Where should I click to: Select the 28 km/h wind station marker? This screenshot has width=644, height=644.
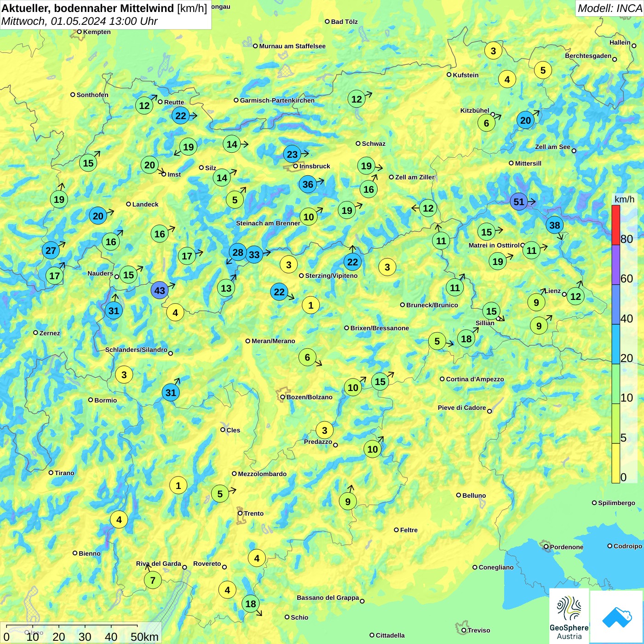(238, 252)
